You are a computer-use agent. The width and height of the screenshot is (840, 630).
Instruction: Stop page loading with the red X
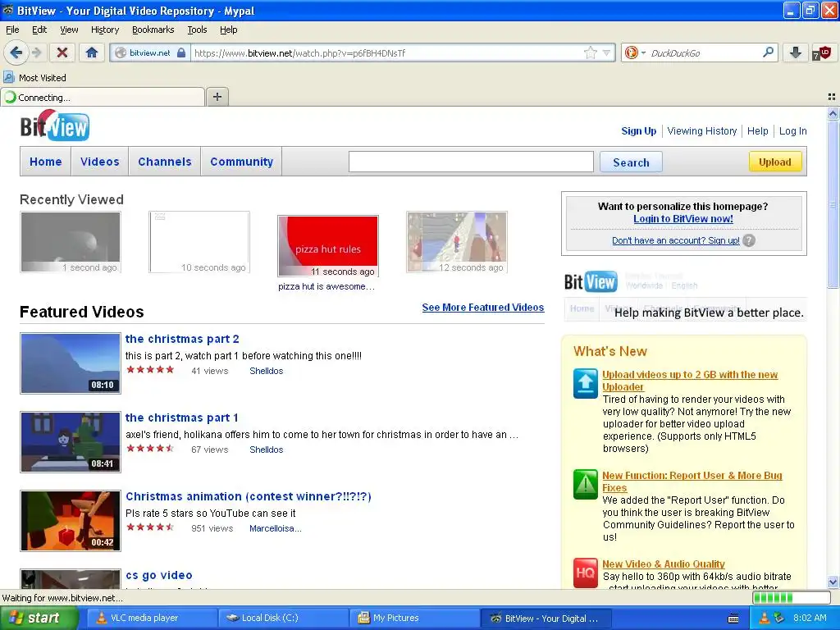coord(62,52)
